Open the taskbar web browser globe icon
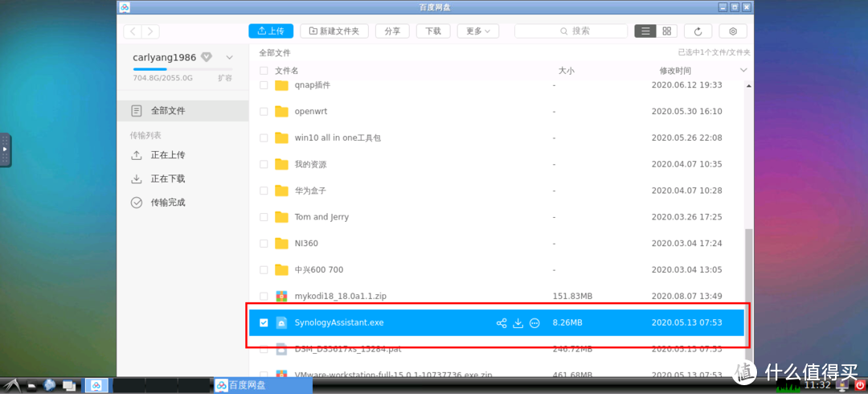 50,384
